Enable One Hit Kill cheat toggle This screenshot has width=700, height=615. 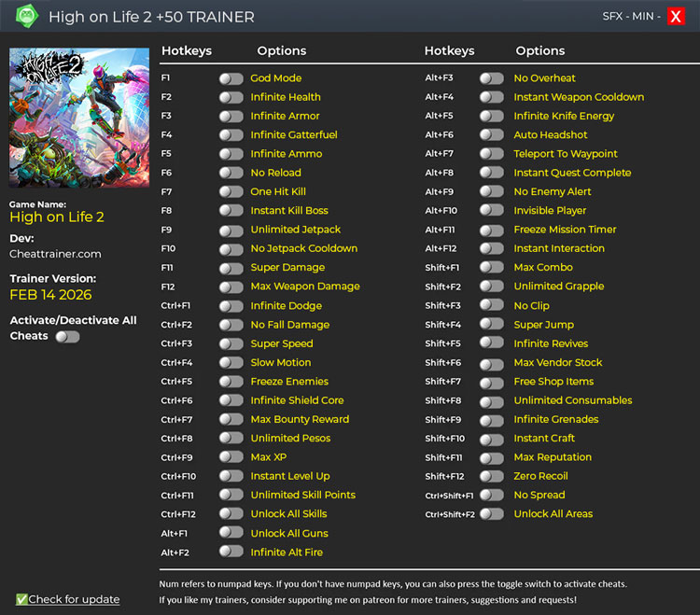point(231,192)
